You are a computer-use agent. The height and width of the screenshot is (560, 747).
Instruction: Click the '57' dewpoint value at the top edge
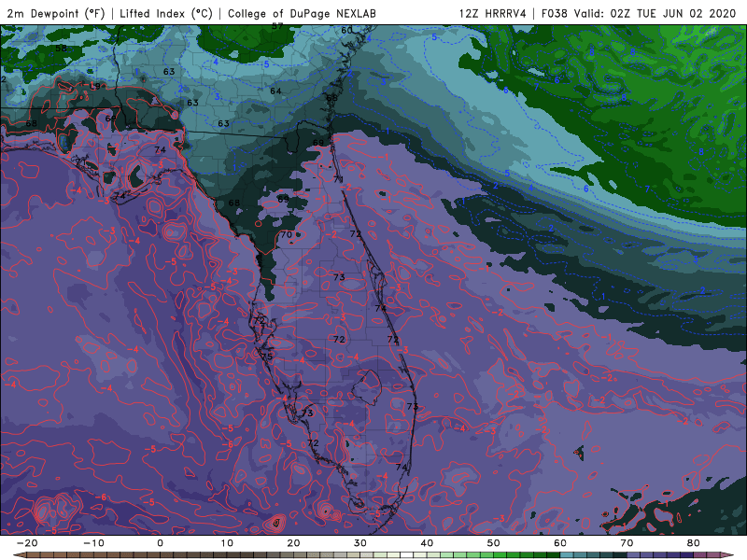click(277, 27)
